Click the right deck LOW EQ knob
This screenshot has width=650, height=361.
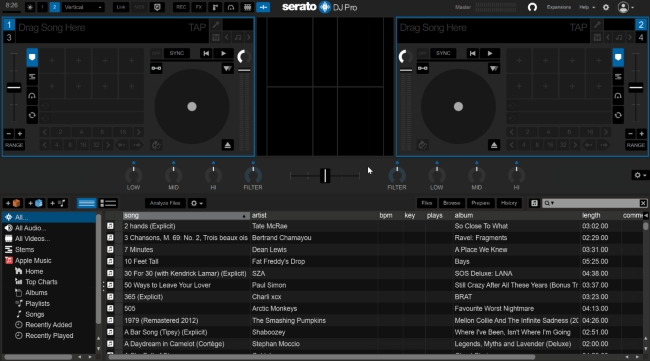point(437,175)
